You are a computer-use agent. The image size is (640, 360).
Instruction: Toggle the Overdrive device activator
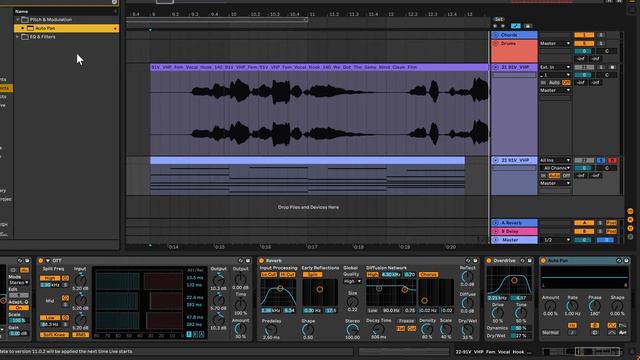pyautogui.click(x=489, y=260)
